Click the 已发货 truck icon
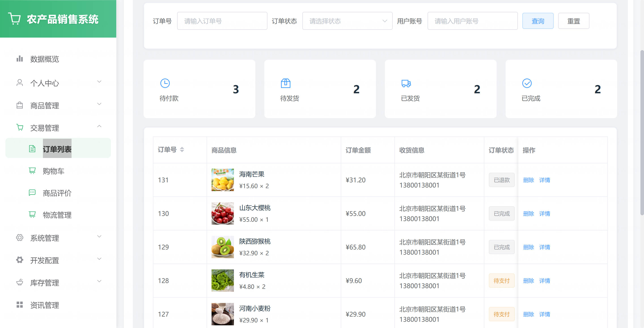Image resolution: width=644 pixels, height=328 pixels. coord(406,83)
